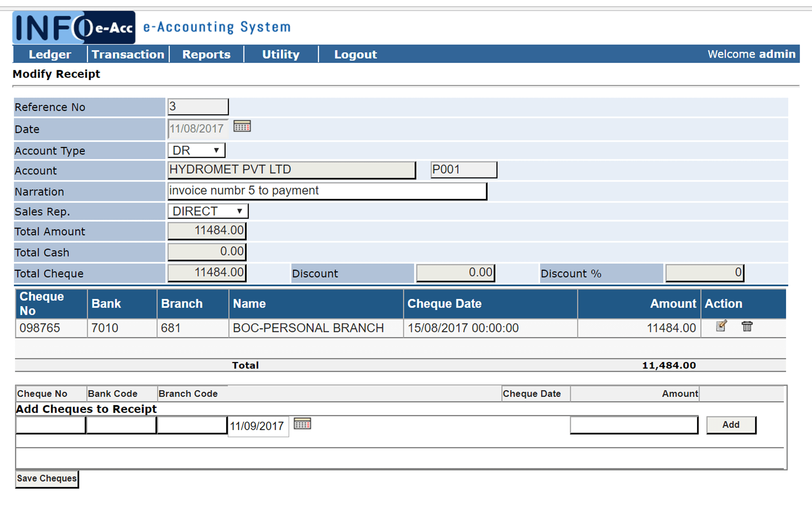
Task: Click the edit icon for cheque 098765
Action: click(721, 326)
